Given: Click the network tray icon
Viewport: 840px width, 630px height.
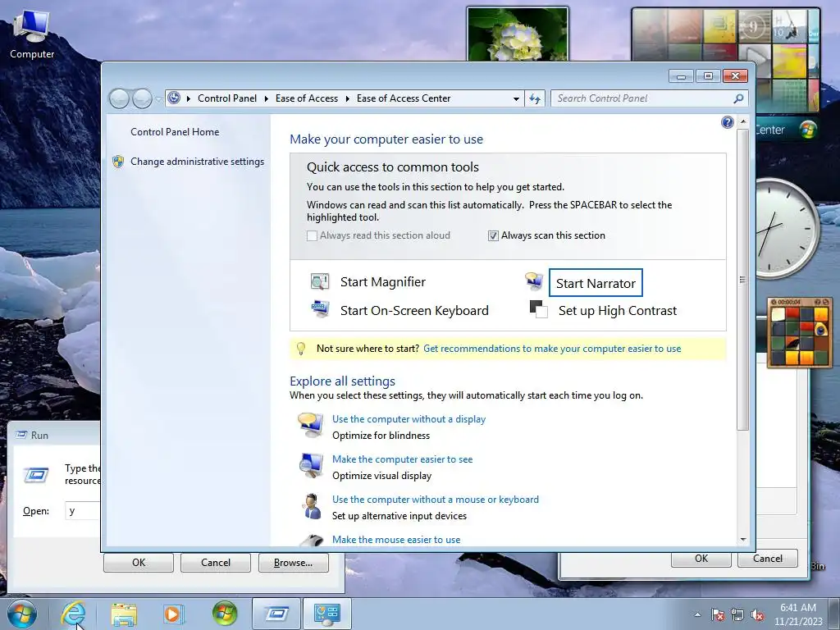Looking at the screenshot, I should tap(737, 614).
